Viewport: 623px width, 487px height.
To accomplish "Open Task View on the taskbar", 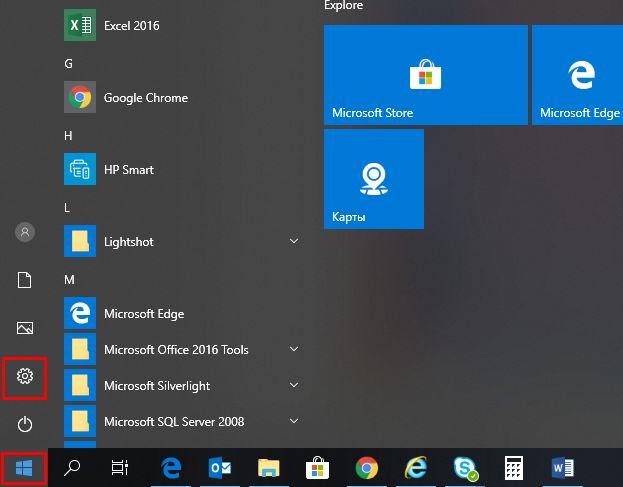I will pyautogui.click(x=120, y=468).
